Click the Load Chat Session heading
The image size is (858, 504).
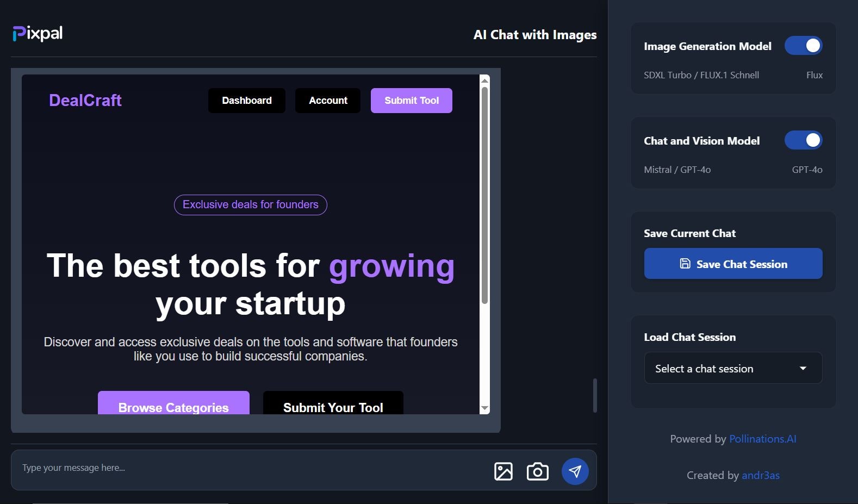(x=689, y=337)
